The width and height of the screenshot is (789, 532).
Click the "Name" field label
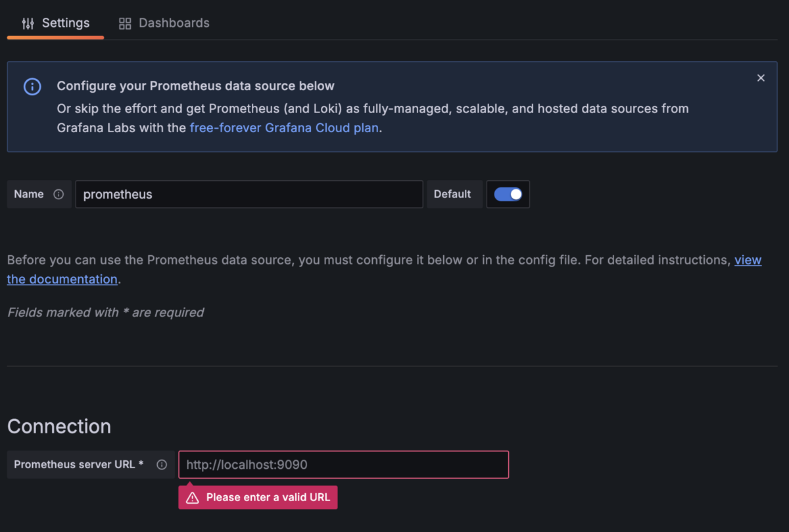(x=29, y=194)
